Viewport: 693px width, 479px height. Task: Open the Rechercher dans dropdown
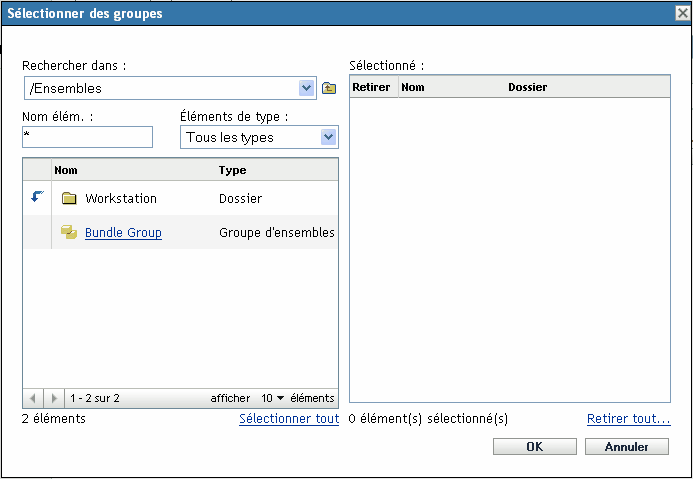click(x=307, y=88)
